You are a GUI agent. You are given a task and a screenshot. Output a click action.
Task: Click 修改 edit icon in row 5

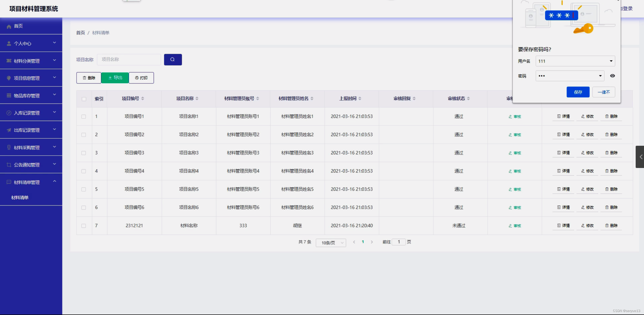583,189
